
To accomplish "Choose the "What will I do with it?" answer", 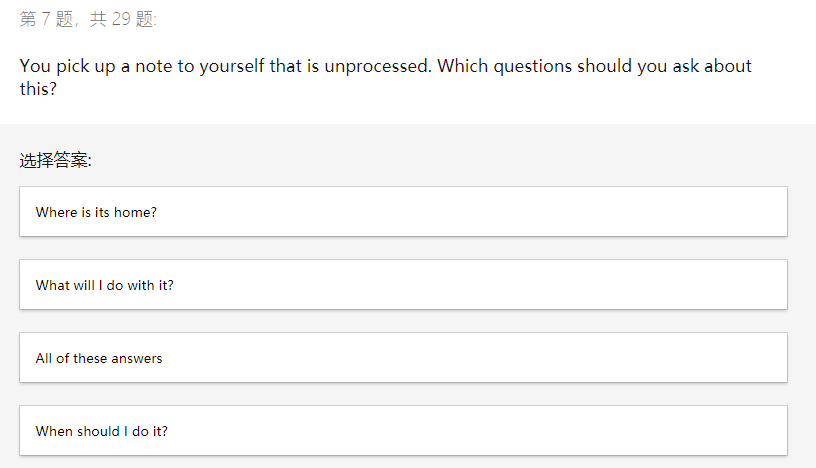I will tap(403, 285).
